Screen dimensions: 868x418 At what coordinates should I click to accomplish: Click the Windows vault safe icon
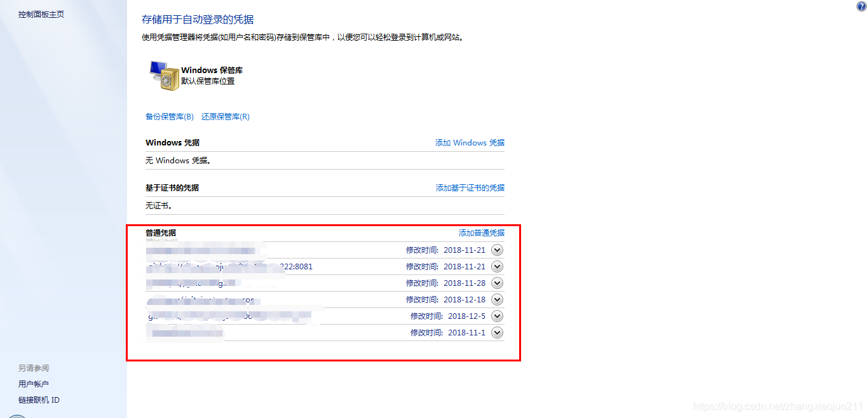click(164, 76)
